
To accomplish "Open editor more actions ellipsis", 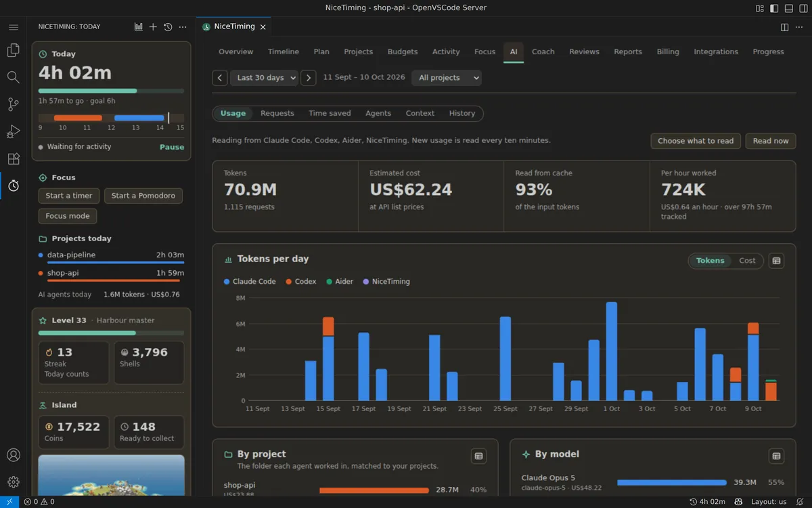I will (x=799, y=27).
